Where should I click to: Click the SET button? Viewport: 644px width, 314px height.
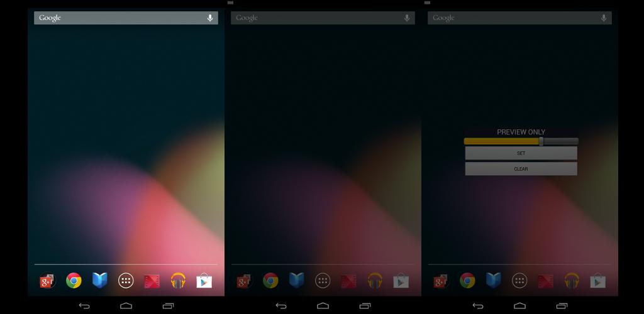[x=521, y=153]
